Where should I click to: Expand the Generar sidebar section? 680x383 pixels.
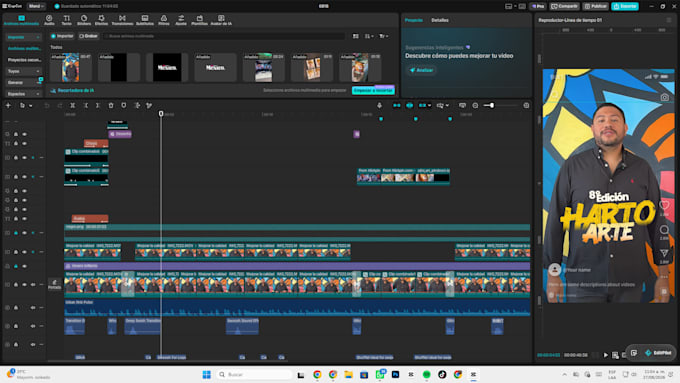pyautogui.click(x=23, y=82)
